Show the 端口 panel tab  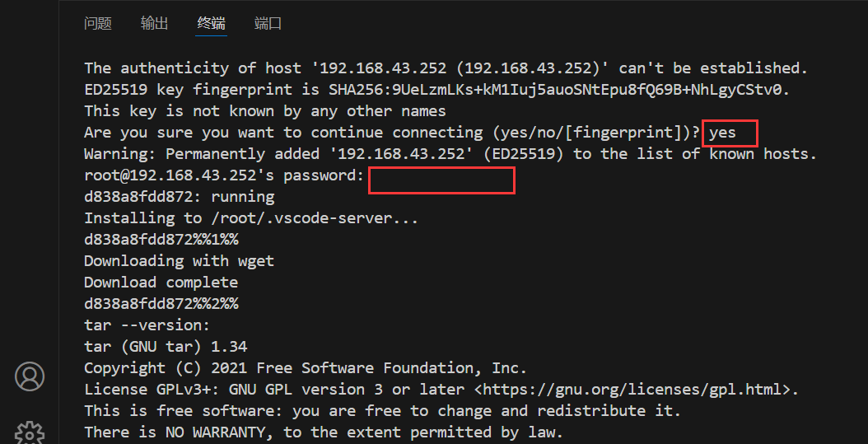click(268, 23)
